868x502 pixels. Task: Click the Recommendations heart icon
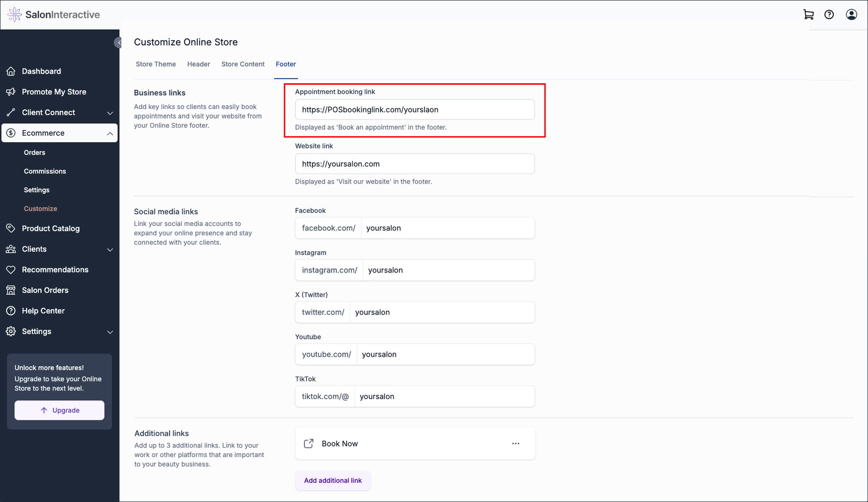(11, 269)
